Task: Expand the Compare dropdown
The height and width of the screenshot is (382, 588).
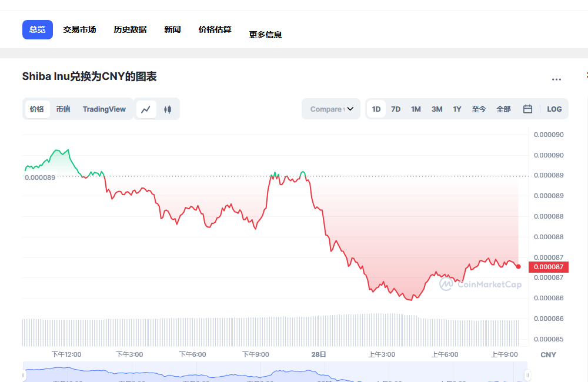Action: (331, 109)
